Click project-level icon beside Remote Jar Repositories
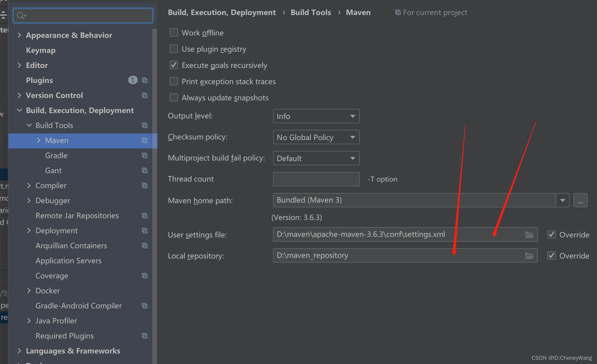 tap(145, 216)
